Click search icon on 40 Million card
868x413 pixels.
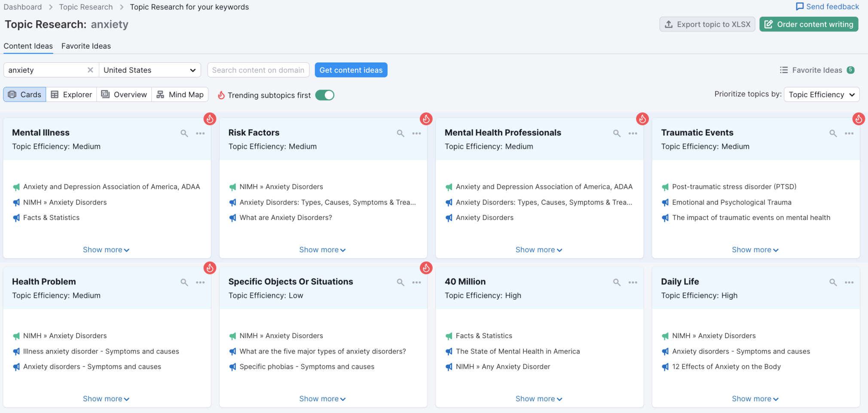point(617,282)
